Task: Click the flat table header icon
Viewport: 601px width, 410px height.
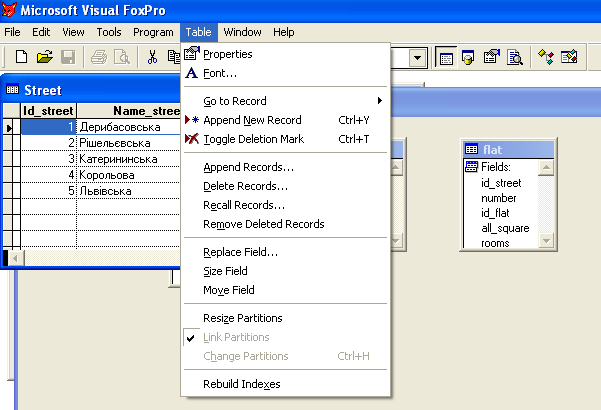Action: (471, 149)
